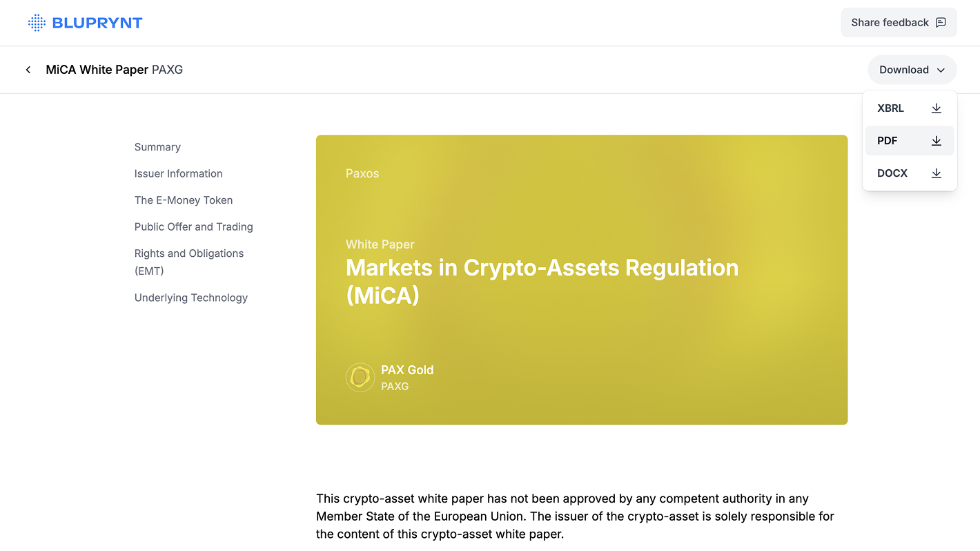Click the Bluprynt dotted logo icon
The height and width of the screenshot is (551, 980).
coord(37,23)
